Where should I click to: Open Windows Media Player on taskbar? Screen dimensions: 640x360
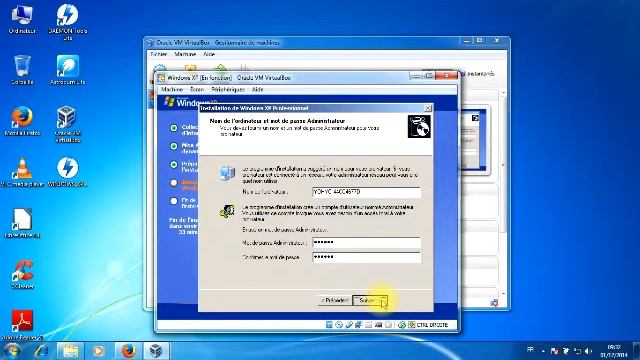98,351
